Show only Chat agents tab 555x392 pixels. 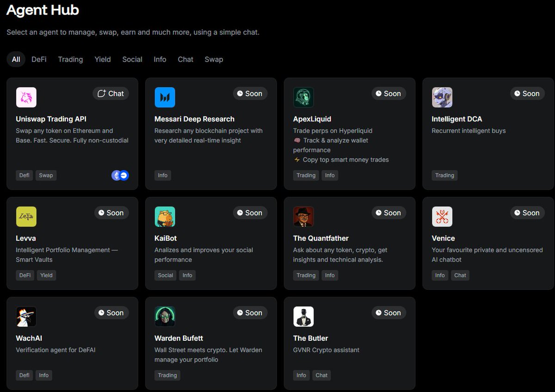(185, 59)
